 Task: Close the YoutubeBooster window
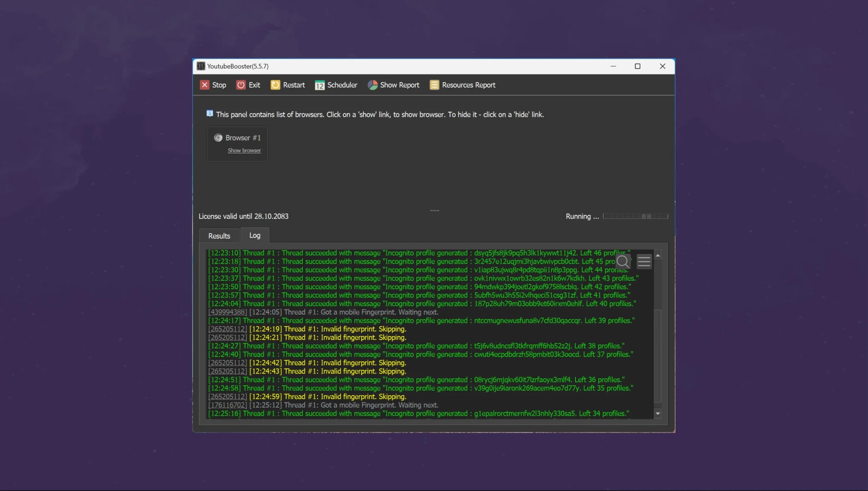point(663,66)
